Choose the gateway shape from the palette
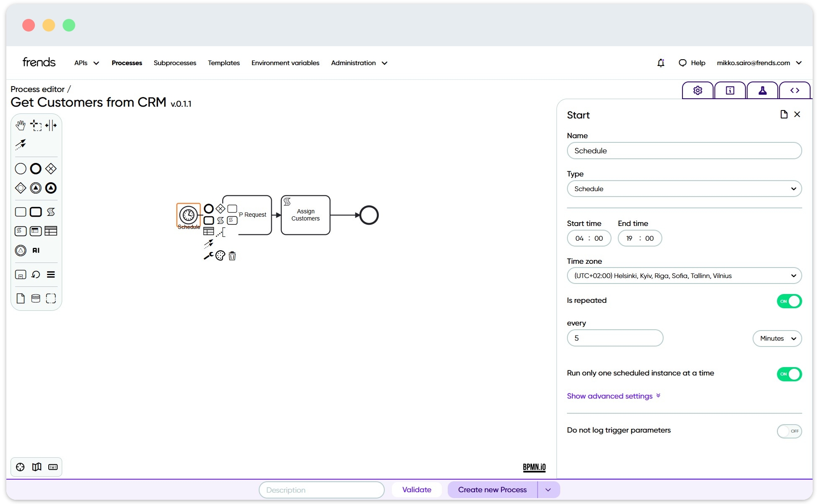 click(x=50, y=168)
